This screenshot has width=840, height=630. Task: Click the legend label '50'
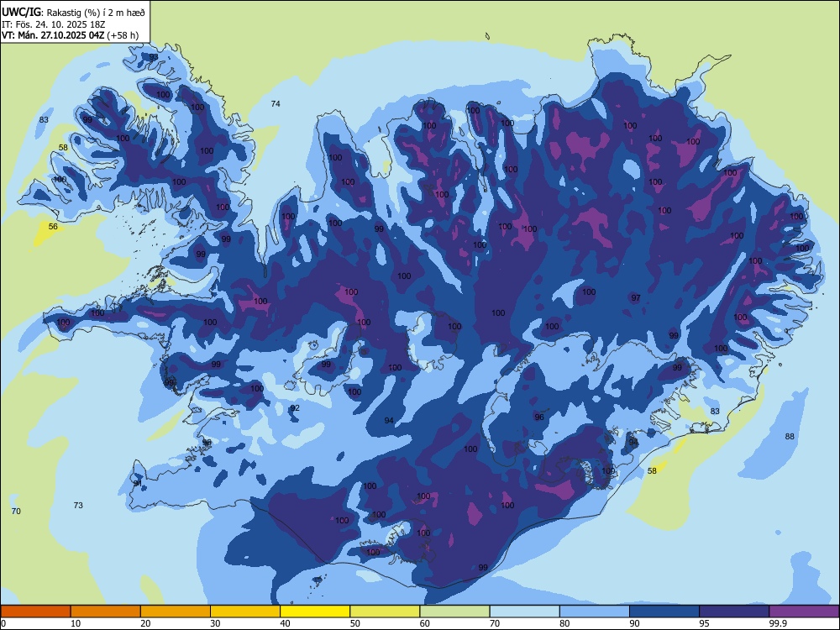pos(354,623)
